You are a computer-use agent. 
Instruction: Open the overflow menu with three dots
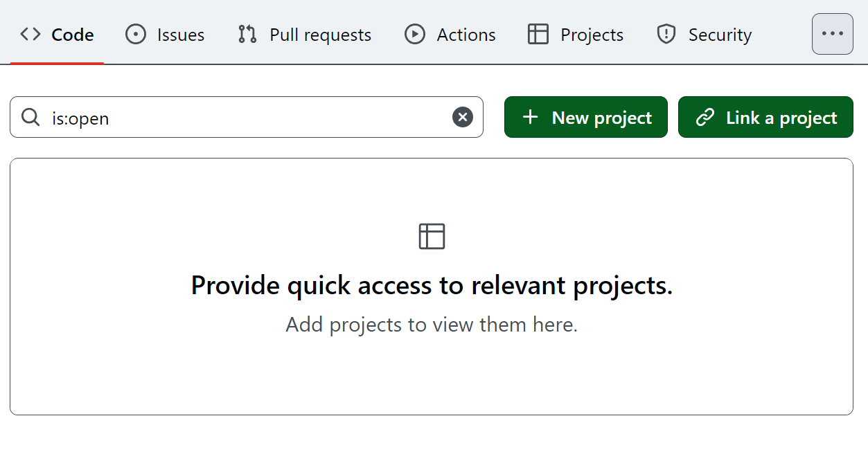[832, 33]
